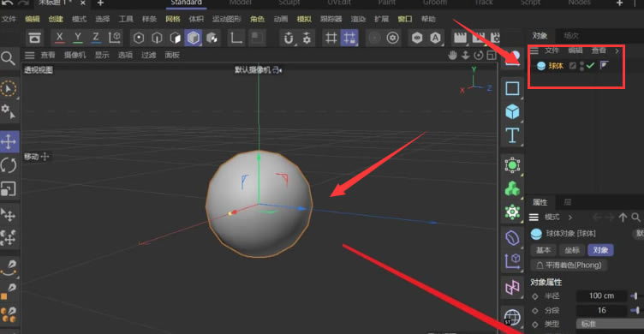644x334 pixels.
Task: Toggle the X axis lock
Action: [x=60, y=38]
